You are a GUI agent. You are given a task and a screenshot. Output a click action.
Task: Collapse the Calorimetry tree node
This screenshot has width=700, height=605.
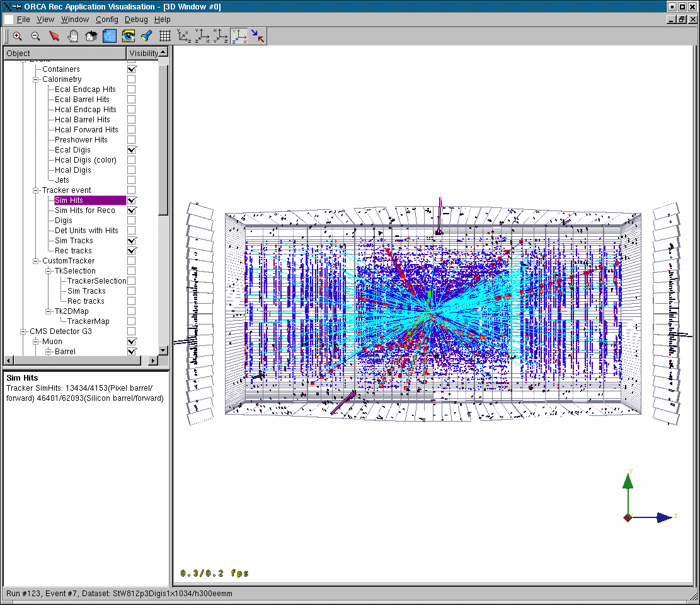36,79
